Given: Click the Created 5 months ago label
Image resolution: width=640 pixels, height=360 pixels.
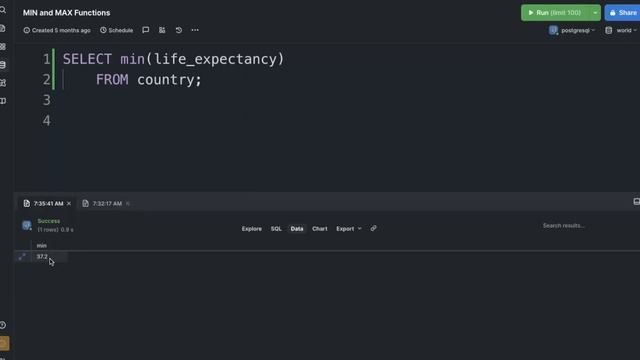Looking at the screenshot, I should [x=57, y=30].
